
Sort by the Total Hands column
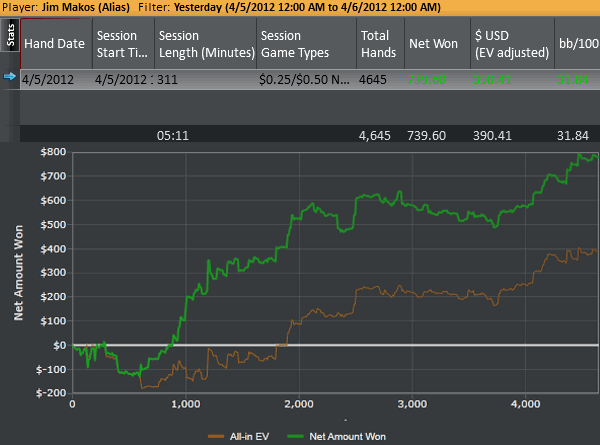(380, 44)
